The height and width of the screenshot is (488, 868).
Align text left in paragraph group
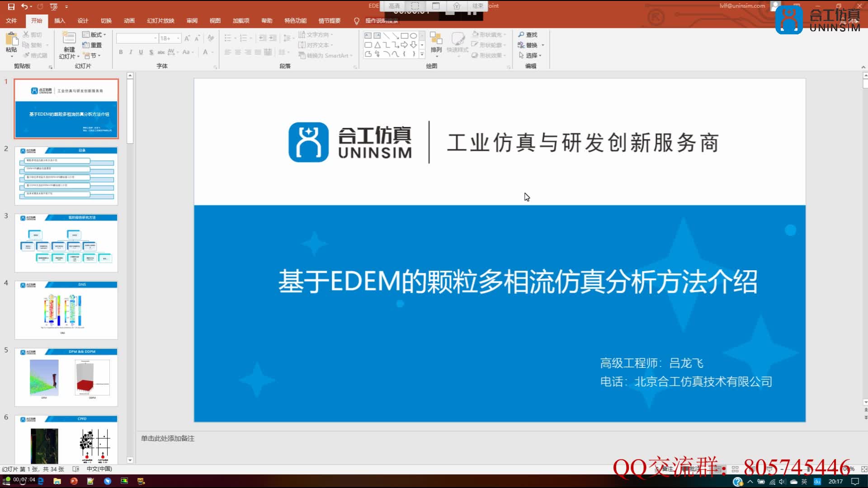pyautogui.click(x=228, y=52)
